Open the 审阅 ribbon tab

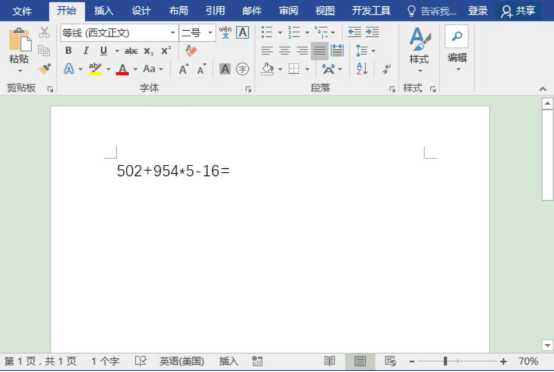(289, 11)
